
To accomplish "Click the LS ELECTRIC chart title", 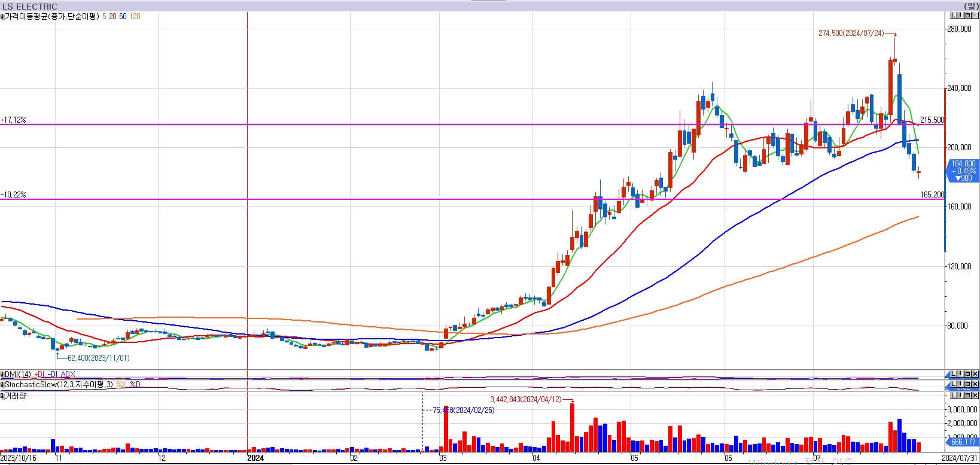I will 29,7.
